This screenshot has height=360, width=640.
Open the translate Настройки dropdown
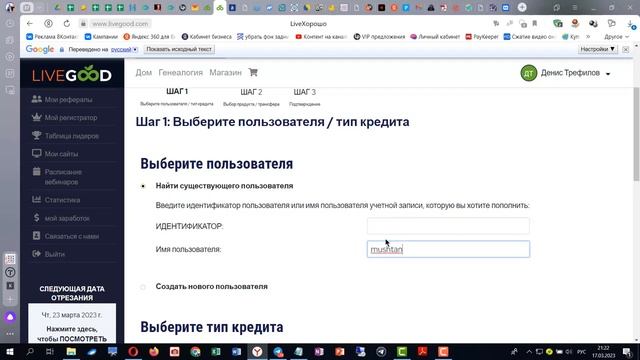point(598,49)
